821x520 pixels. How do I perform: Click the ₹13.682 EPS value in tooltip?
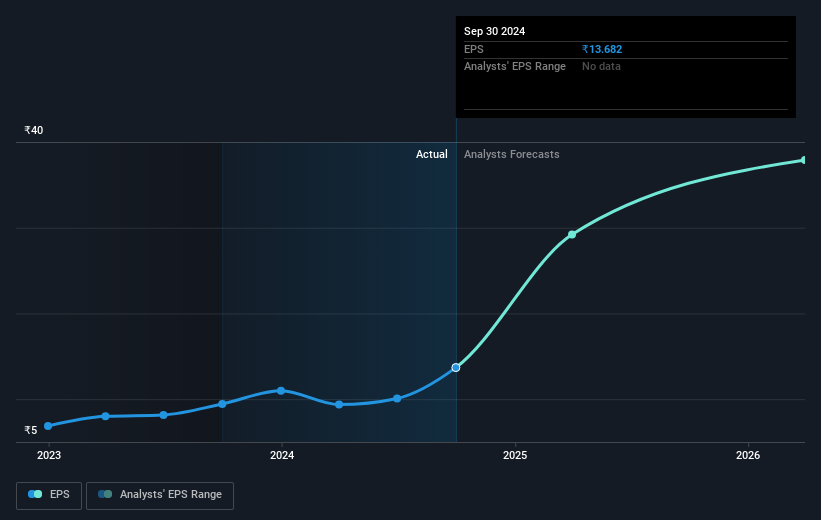click(602, 49)
